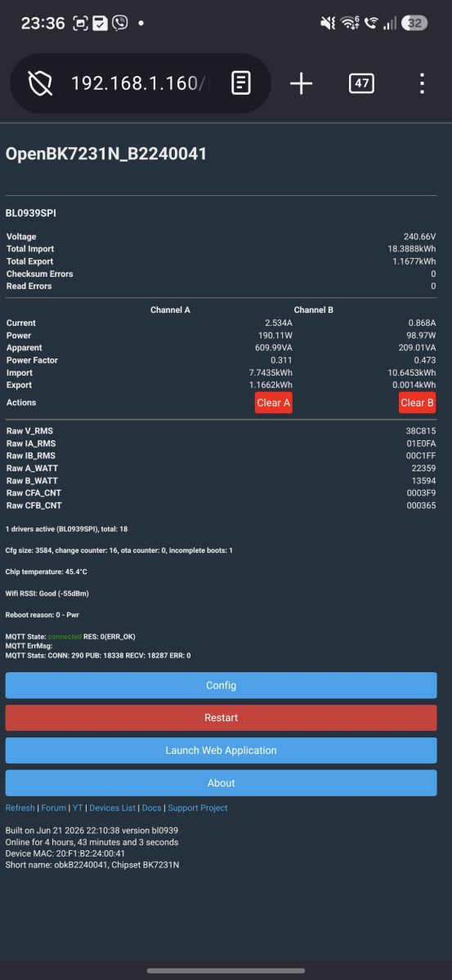Clear Channel A energy counters
The image size is (452, 980).
pos(274,403)
